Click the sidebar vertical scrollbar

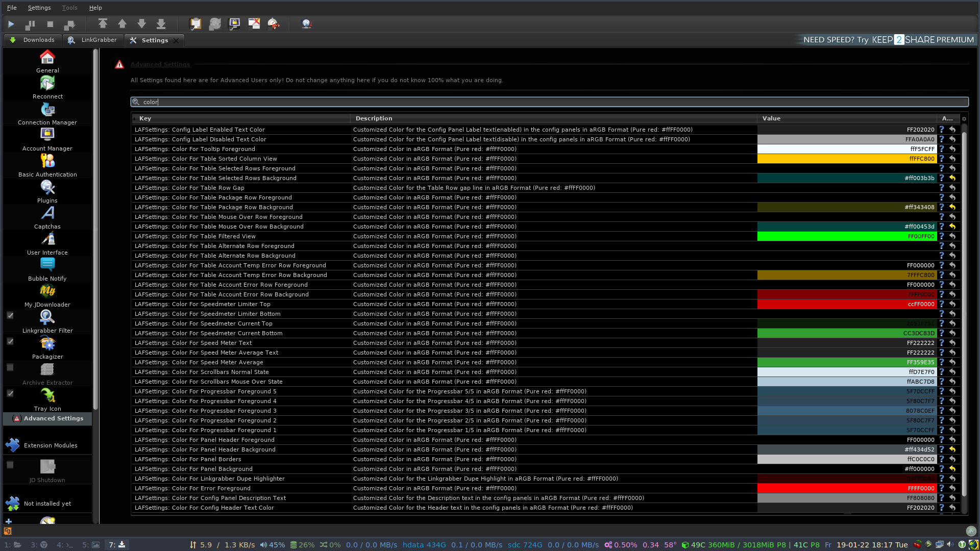point(95,230)
